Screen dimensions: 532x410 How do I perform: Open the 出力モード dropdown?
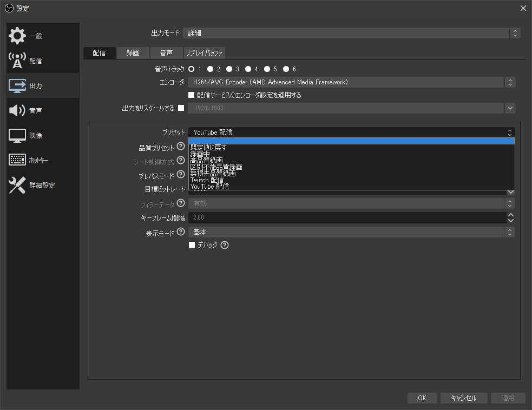[x=352, y=32]
